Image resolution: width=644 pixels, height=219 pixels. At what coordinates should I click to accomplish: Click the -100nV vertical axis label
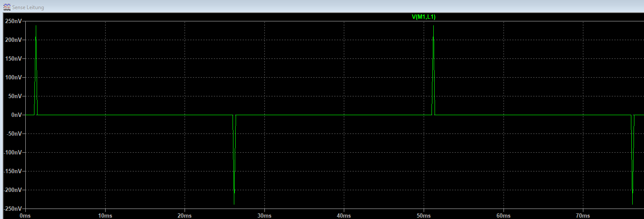[12, 152]
